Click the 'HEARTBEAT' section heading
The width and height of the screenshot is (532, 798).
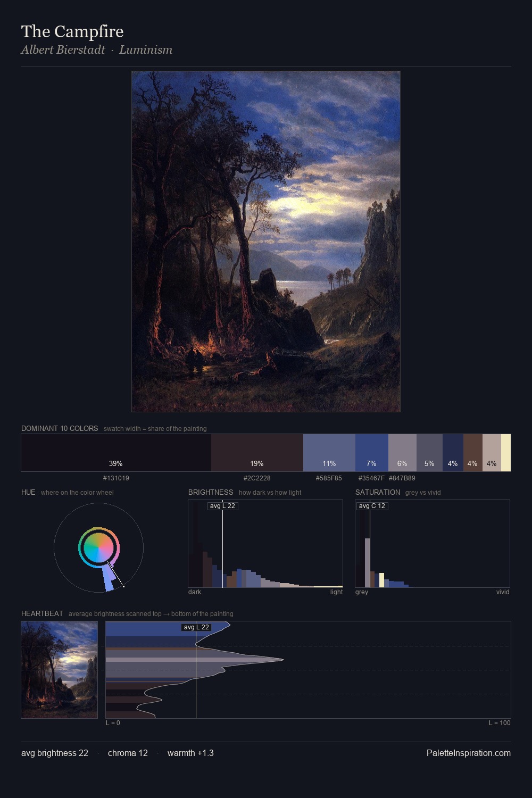pyautogui.click(x=42, y=613)
